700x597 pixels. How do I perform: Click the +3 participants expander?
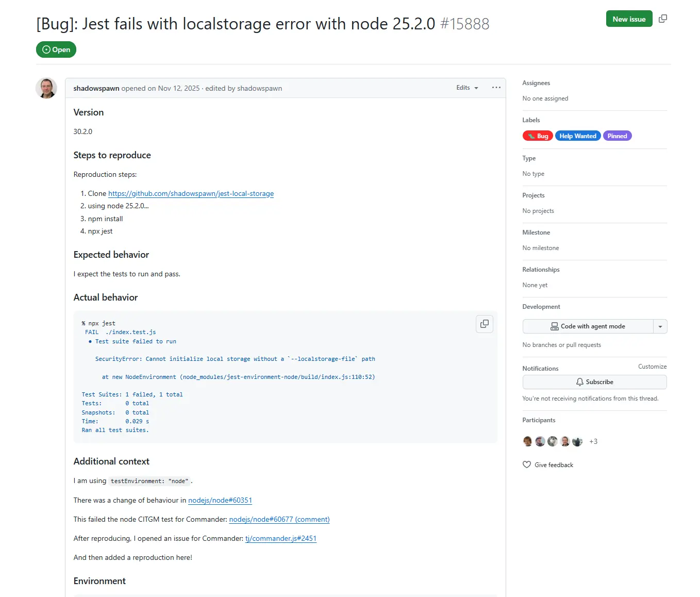(x=593, y=441)
